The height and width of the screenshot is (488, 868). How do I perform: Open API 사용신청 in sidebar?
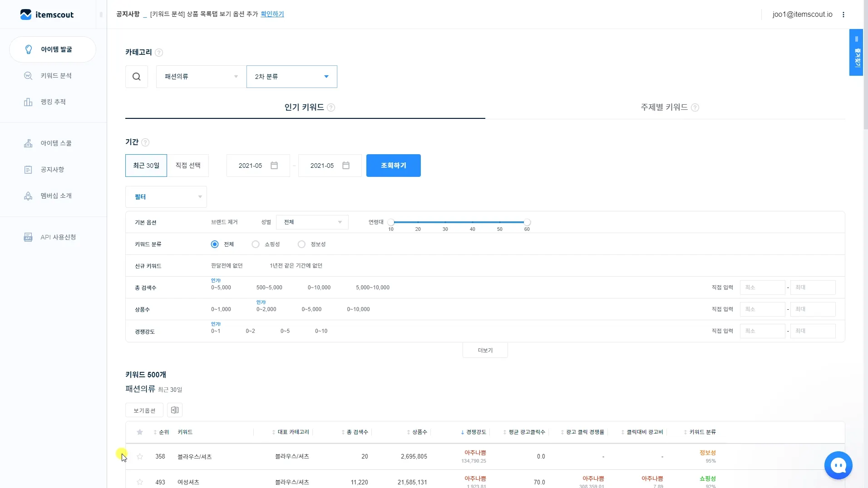[58, 237]
